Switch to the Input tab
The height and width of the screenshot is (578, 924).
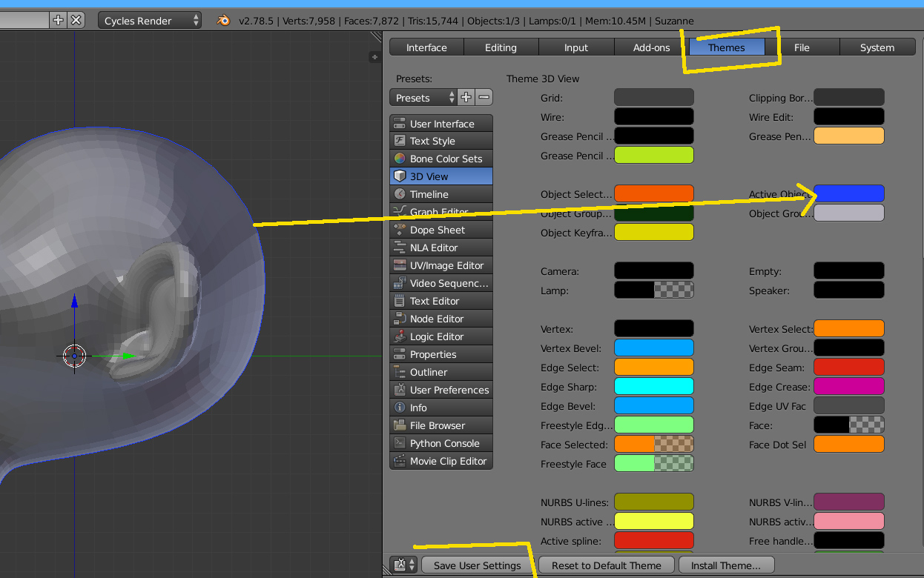576,47
